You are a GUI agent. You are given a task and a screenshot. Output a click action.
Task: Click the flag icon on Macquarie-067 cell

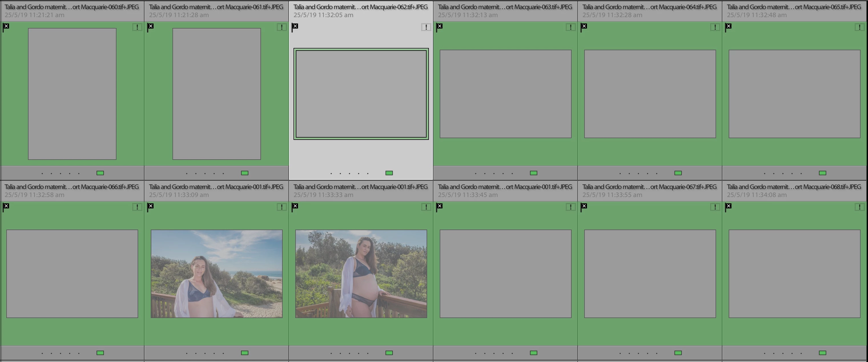tap(584, 207)
